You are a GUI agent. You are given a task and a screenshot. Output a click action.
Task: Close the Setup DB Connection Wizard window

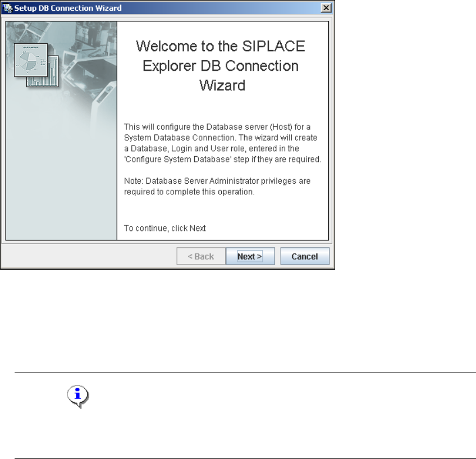[326, 8]
